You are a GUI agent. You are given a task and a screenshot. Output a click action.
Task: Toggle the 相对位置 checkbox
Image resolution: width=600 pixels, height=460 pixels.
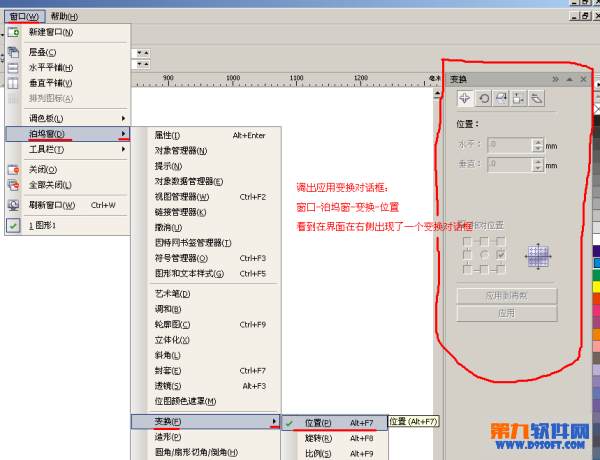(x=462, y=225)
